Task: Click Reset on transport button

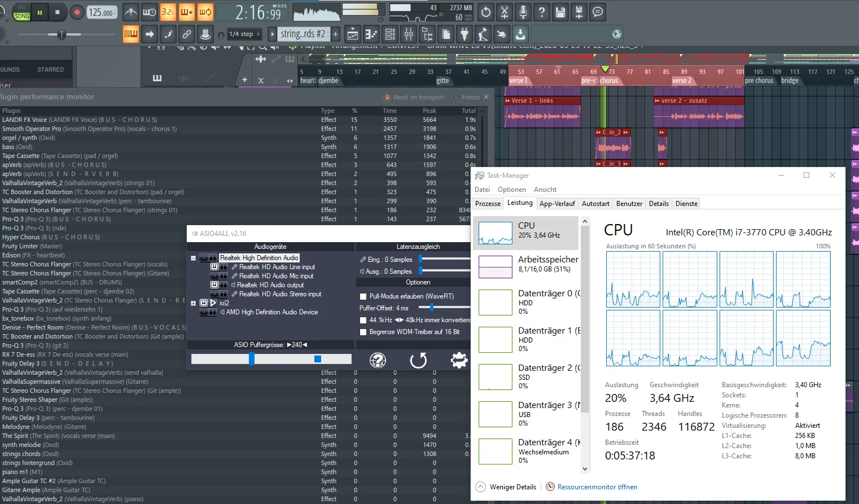Action: click(x=414, y=97)
